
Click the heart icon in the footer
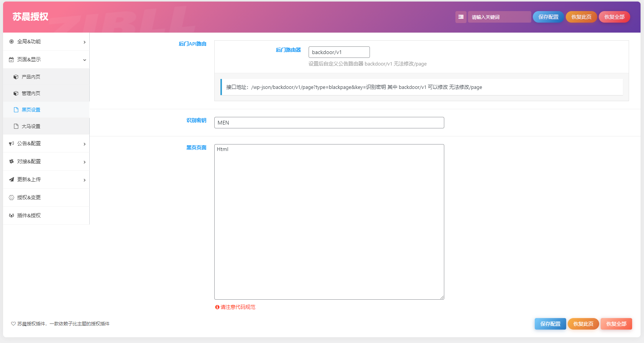tap(13, 324)
